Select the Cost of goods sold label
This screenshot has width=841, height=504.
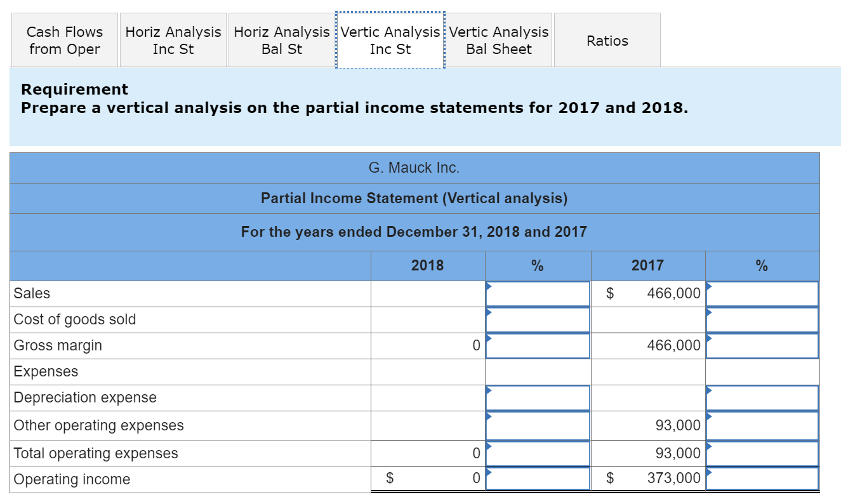(x=75, y=319)
